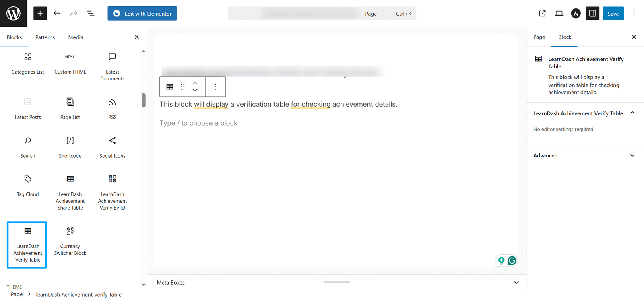
Task: Undo the last change
Action: 57,13
